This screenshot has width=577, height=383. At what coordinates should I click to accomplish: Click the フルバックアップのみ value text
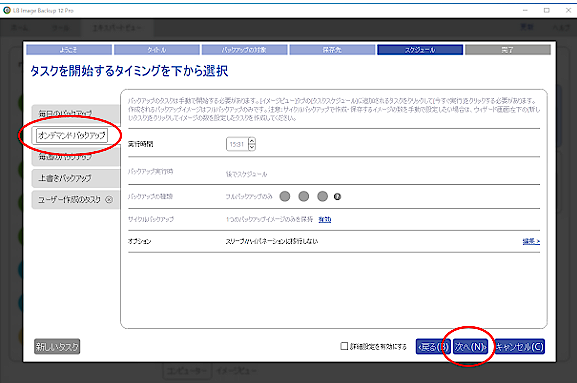249,197
